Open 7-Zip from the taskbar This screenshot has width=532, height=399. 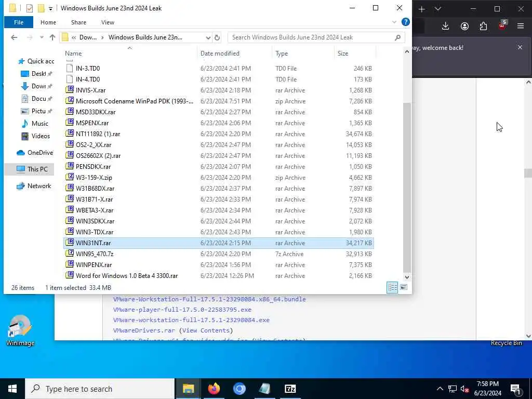click(290, 389)
